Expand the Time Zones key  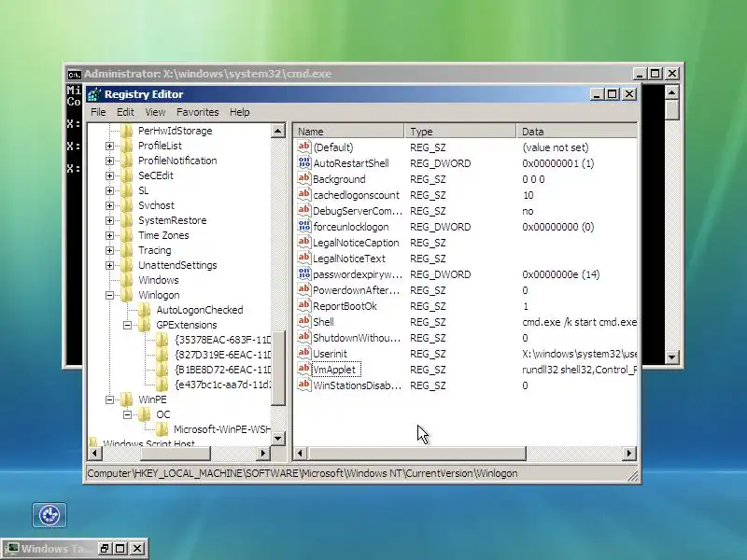109,235
